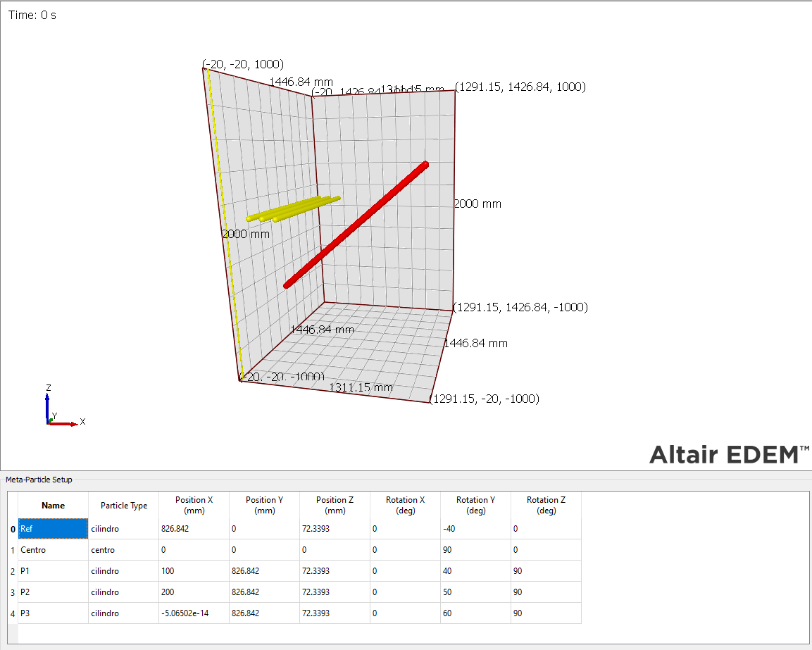The image size is (812, 650).
Task: Click Position X value 826.842 in Ref row
Action: click(194, 529)
